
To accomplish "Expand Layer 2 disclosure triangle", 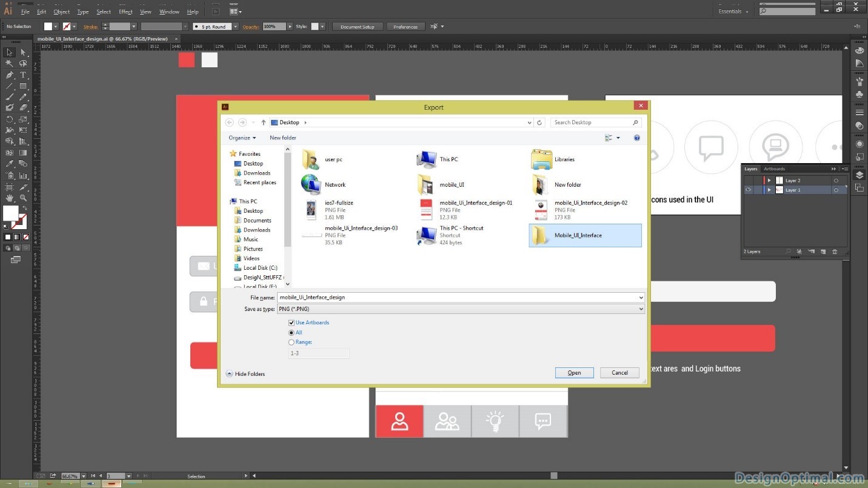I will 769,181.
